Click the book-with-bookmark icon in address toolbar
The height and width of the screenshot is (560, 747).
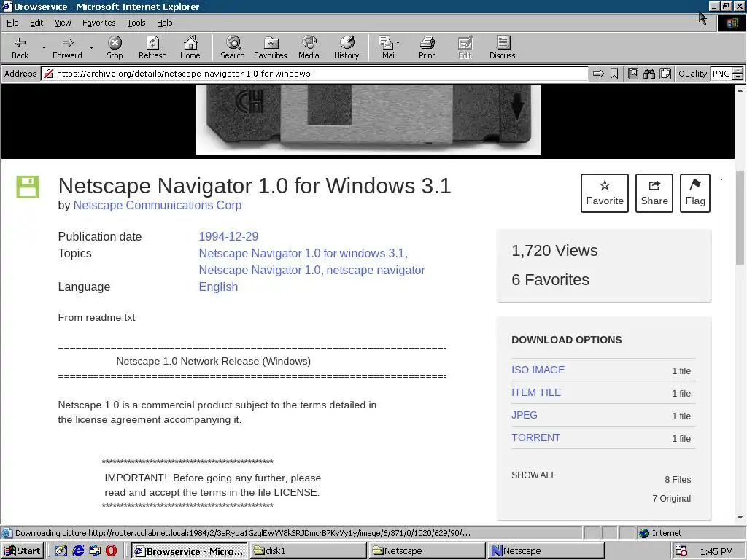click(x=632, y=74)
